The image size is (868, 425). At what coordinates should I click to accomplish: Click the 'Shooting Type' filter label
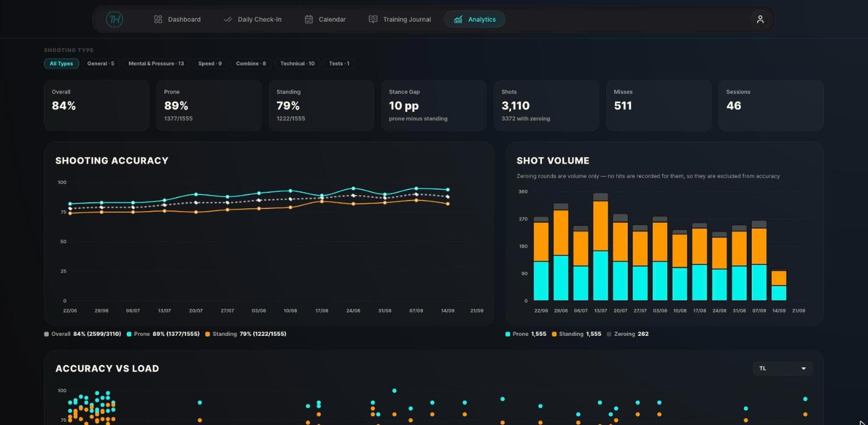coord(69,50)
